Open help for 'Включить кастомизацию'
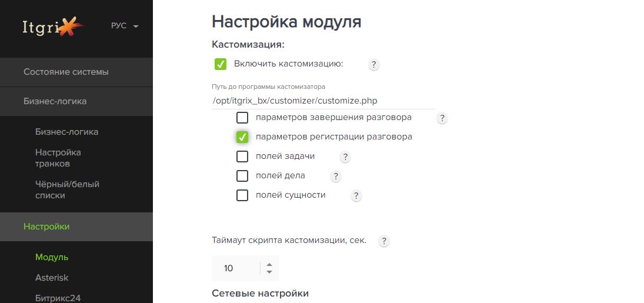This screenshot has width=644, height=303. [x=373, y=65]
